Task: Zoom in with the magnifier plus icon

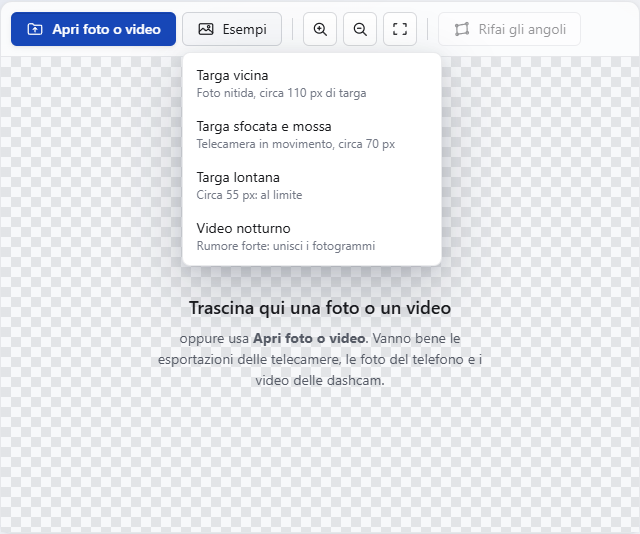Action: point(320,29)
